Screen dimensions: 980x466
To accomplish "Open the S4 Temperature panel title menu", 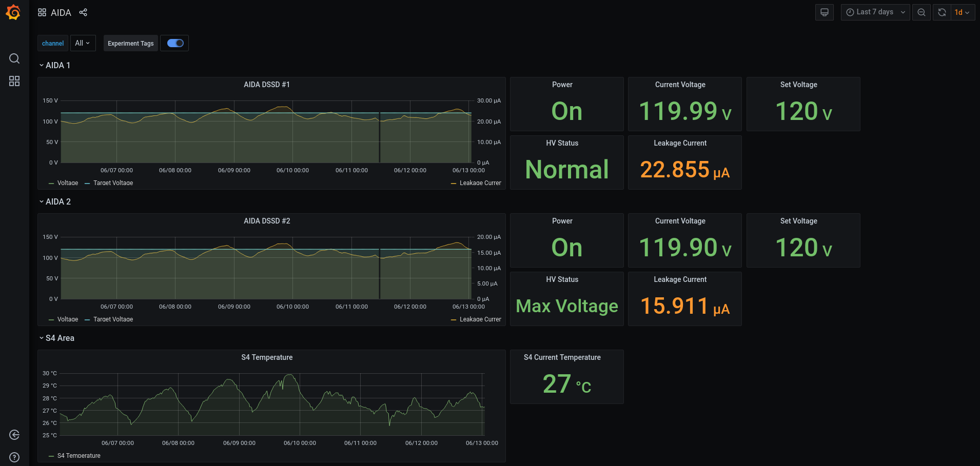I will click(267, 357).
